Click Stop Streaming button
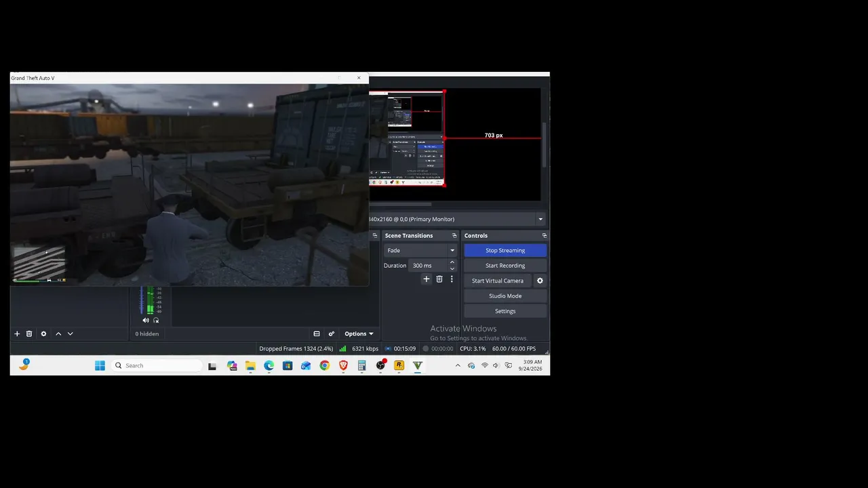This screenshot has height=488, width=868. click(x=505, y=250)
